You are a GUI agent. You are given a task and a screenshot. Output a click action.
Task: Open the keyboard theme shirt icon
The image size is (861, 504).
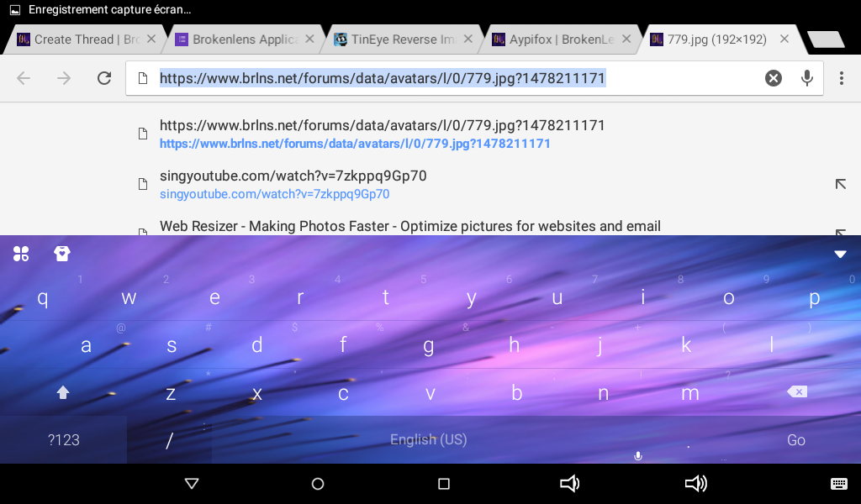tap(62, 254)
